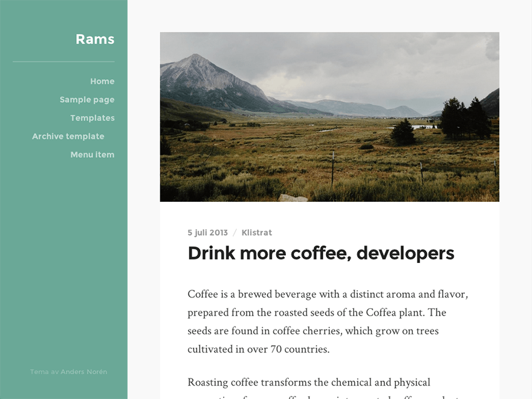Screen dimensions: 532x399
Task: Click the word Rams in the header
Action: (95, 39)
